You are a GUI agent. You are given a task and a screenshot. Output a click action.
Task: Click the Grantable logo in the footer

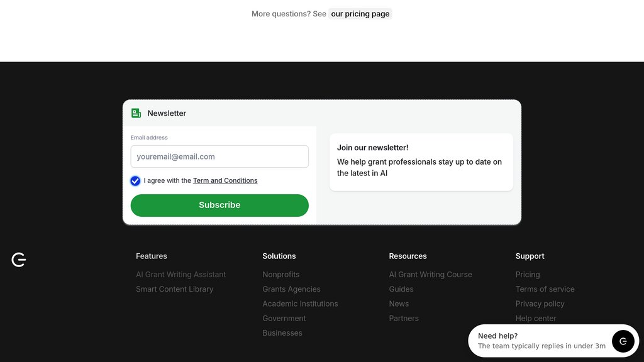tap(19, 260)
